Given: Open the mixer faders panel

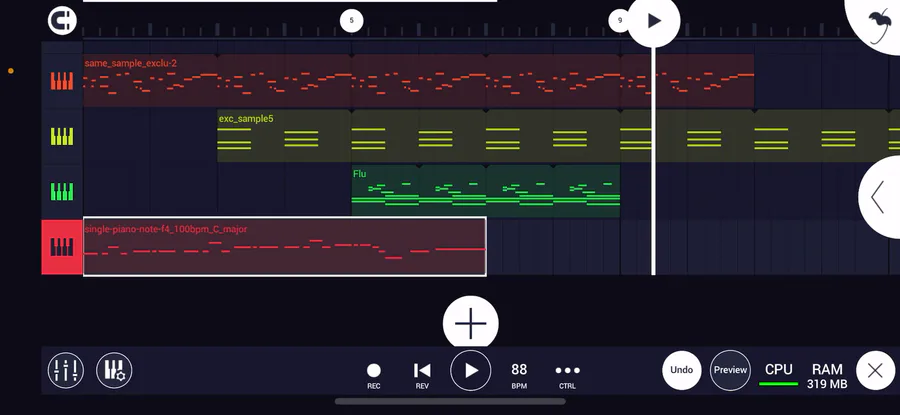Looking at the screenshot, I should click(x=66, y=370).
